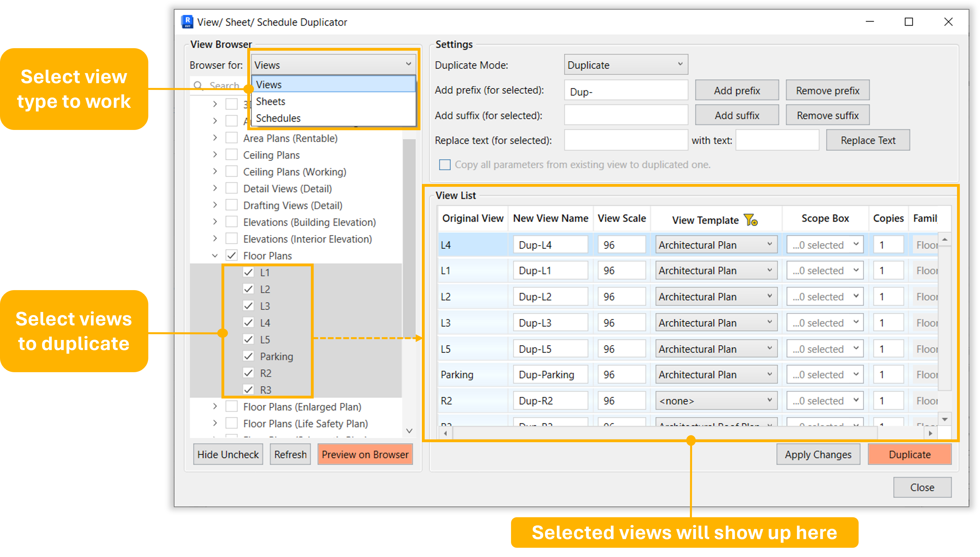Select Sheets from the browser list
The image size is (980, 557).
(271, 101)
